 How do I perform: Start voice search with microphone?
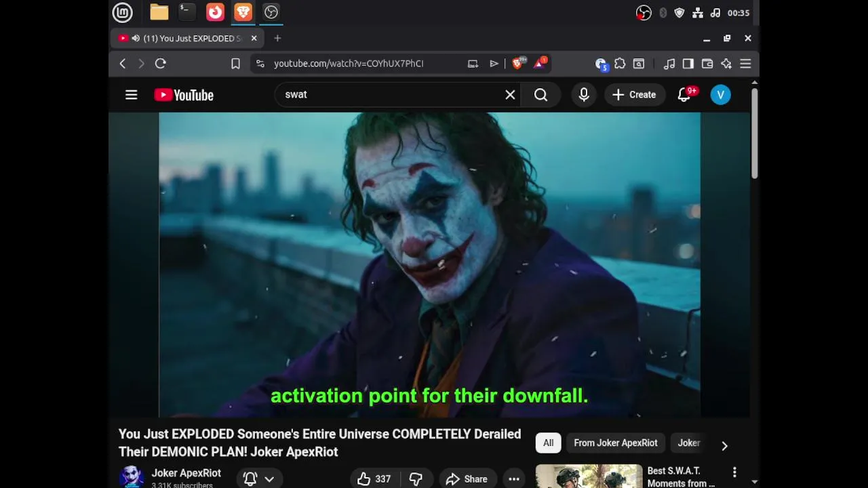tap(584, 95)
